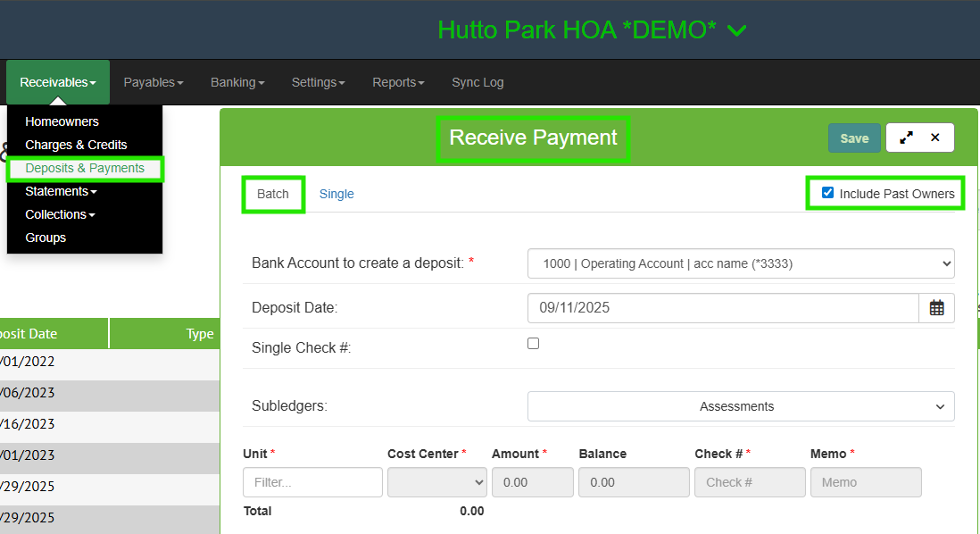This screenshot has height=534, width=980.
Task: Click the Unit filter input field
Action: (x=312, y=482)
